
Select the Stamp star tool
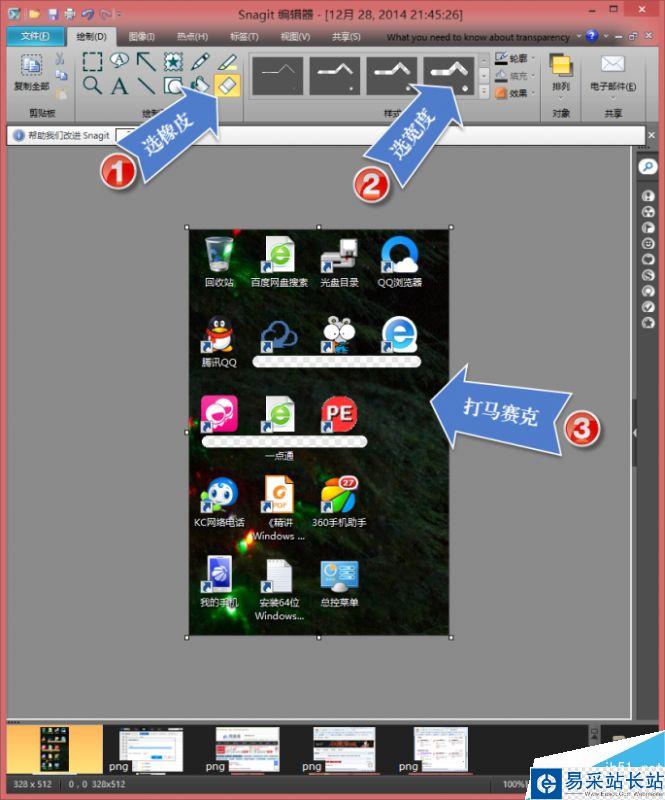click(174, 61)
